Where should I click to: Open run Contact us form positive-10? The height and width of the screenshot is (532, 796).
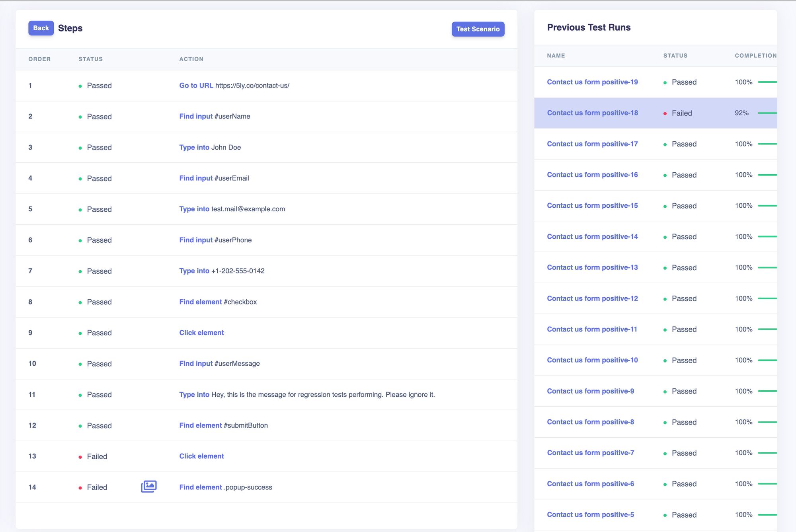coord(592,360)
